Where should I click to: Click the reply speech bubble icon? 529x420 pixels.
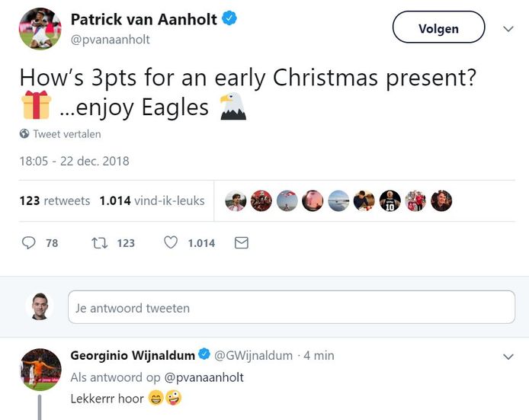point(29,242)
